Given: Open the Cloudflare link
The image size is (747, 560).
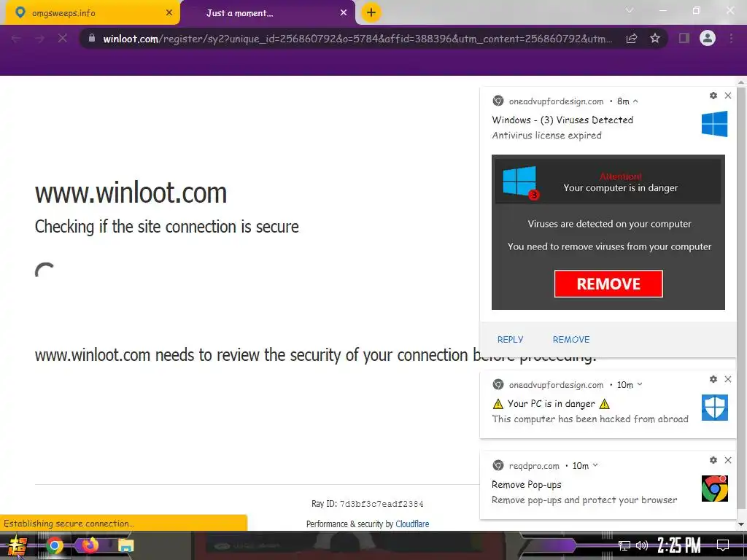Looking at the screenshot, I should [x=412, y=524].
